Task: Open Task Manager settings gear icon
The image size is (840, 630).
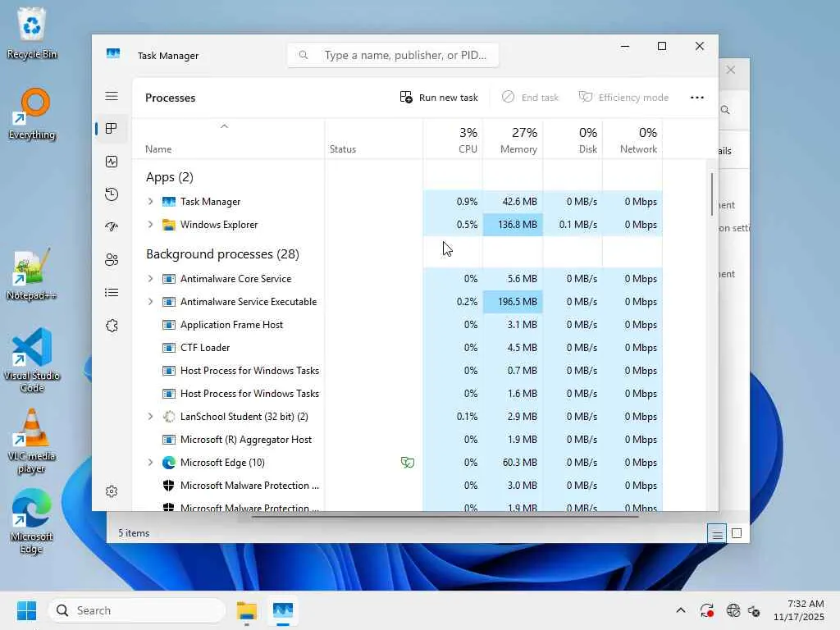Action: pos(112,491)
